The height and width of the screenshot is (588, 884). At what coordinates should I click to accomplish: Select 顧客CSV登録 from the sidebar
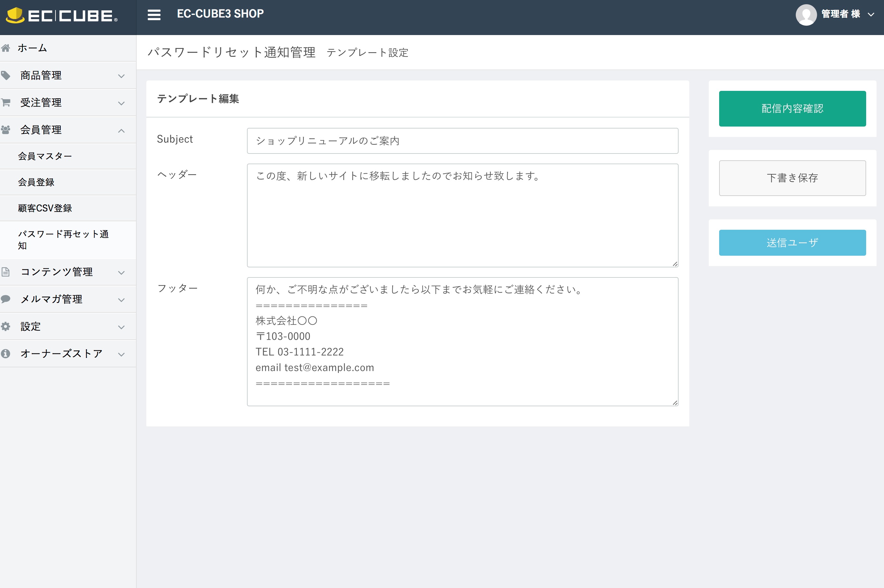pyautogui.click(x=45, y=208)
